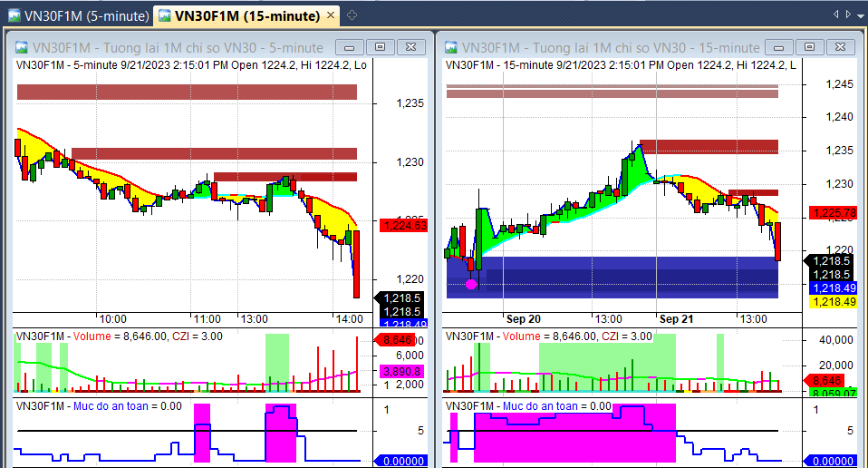This screenshot has height=468, width=868.
Task: Maximize the 5-minute chart window
Action: [380, 47]
